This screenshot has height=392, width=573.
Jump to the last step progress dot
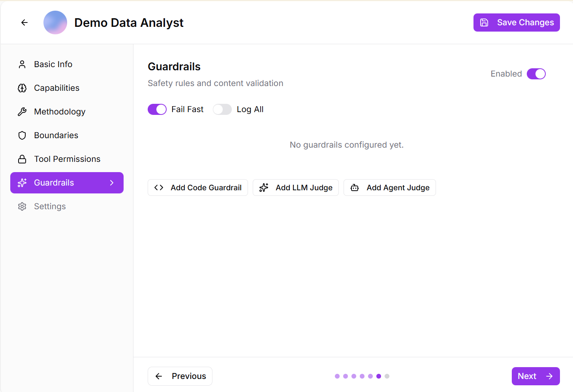387,376
